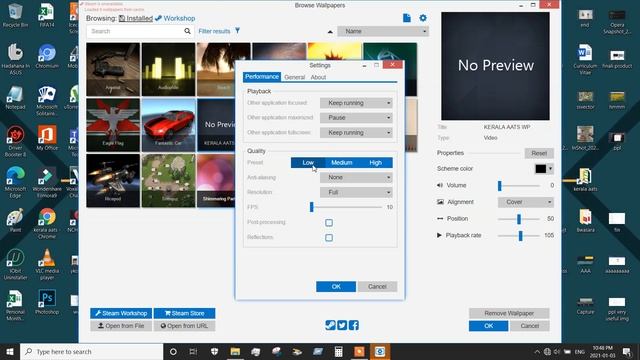Switch to About tab

click(318, 77)
